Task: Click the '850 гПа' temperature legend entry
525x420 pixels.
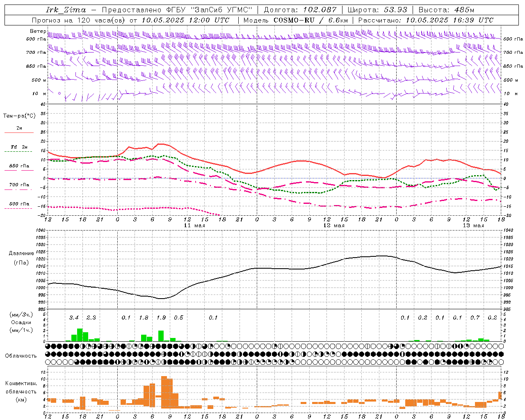Action: pyautogui.click(x=19, y=166)
